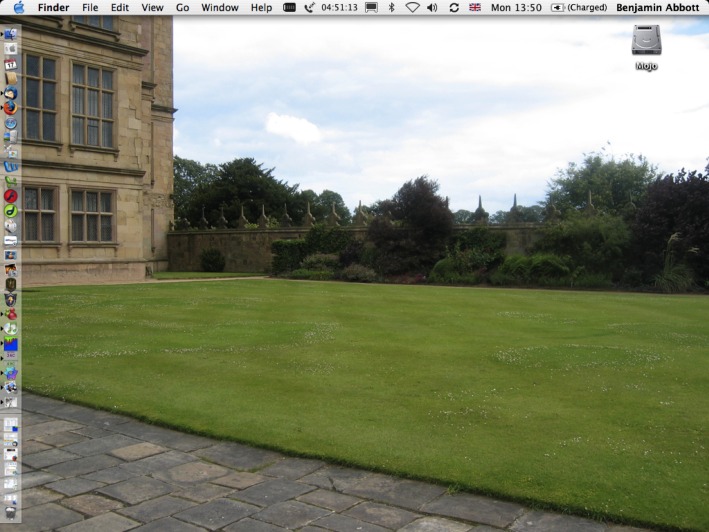Image resolution: width=709 pixels, height=532 pixels.
Task: Open the British flag input menu
Action: 475,7
